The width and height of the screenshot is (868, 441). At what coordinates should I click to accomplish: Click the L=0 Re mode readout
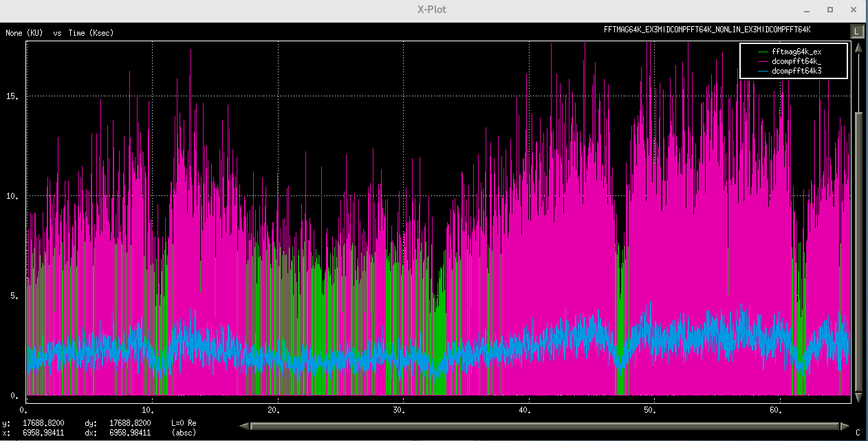coord(184,422)
